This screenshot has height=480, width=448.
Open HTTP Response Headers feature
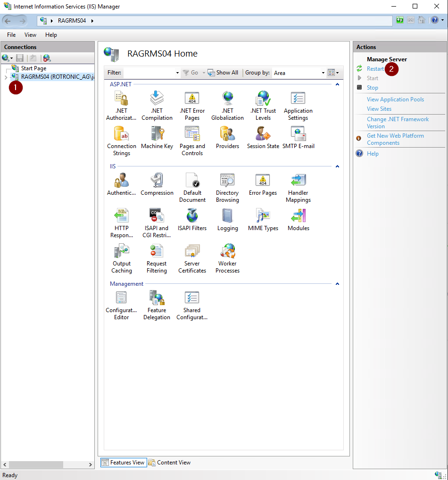point(122,223)
